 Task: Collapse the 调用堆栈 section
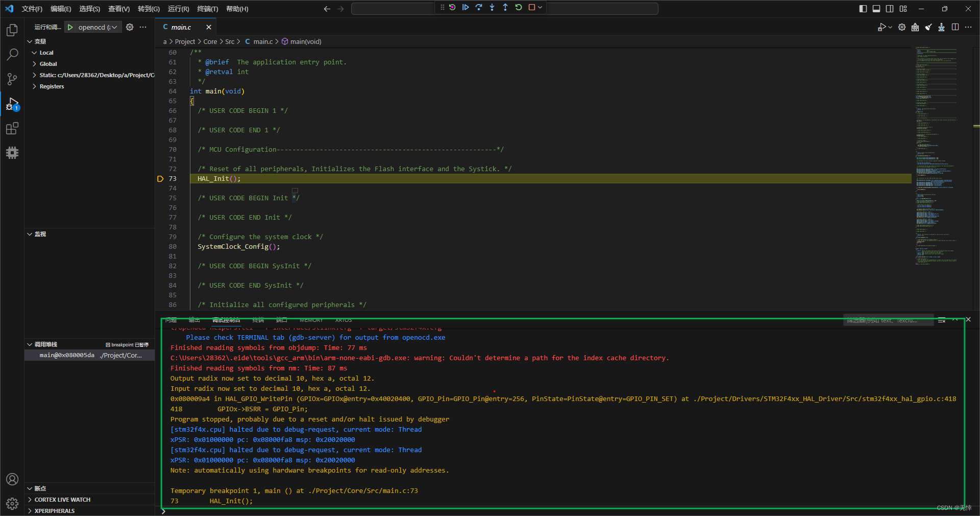pos(30,344)
